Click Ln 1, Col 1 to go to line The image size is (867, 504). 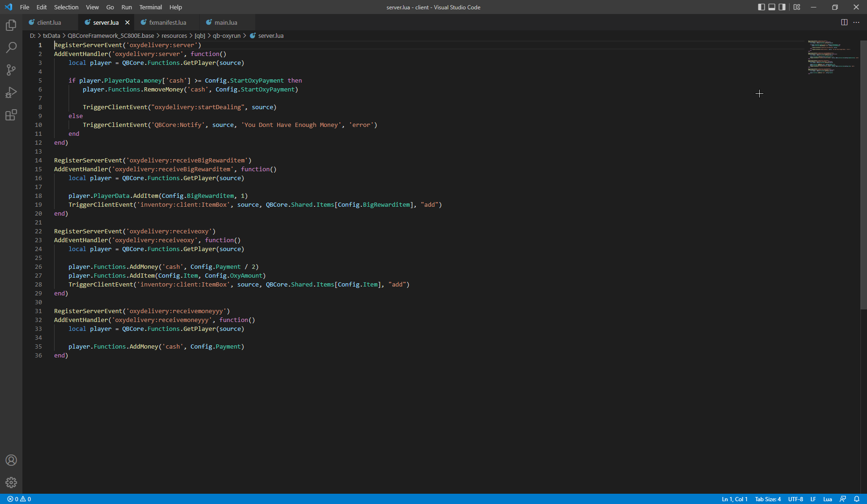(734, 499)
